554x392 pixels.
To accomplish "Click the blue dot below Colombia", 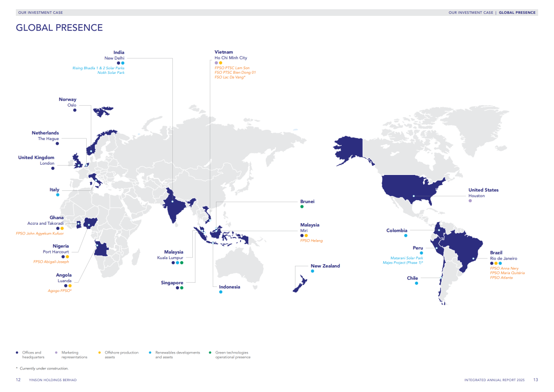I will (x=405, y=236).
